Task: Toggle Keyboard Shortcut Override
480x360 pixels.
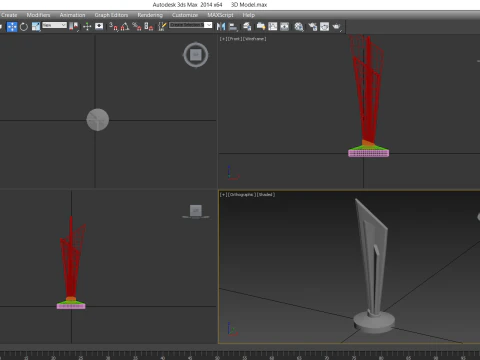Action: (99, 26)
